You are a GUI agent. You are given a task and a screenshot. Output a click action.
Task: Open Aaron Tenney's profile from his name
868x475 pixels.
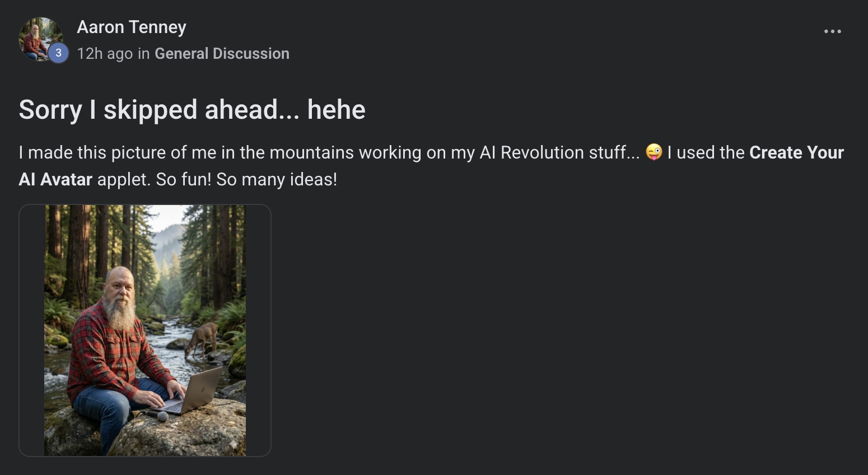click(x=132, y=27)
